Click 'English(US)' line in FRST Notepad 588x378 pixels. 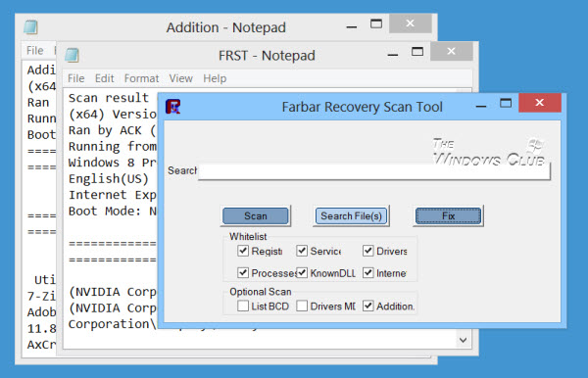[109, 178]
